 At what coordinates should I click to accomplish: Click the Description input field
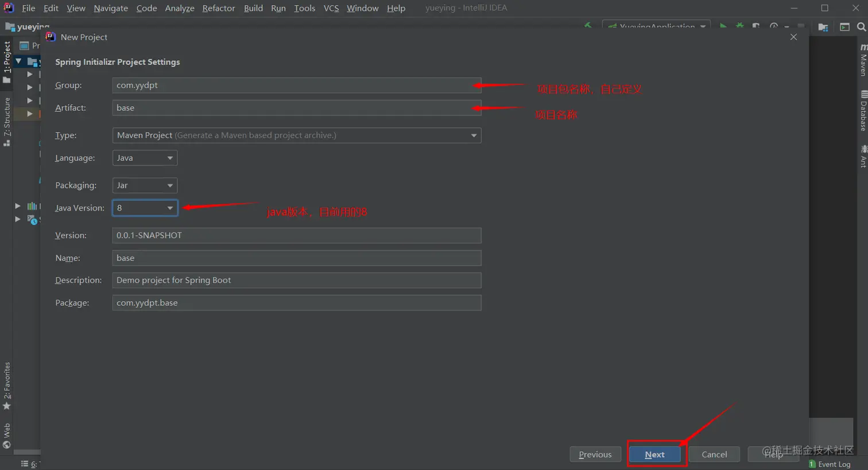tap(297, 280)
